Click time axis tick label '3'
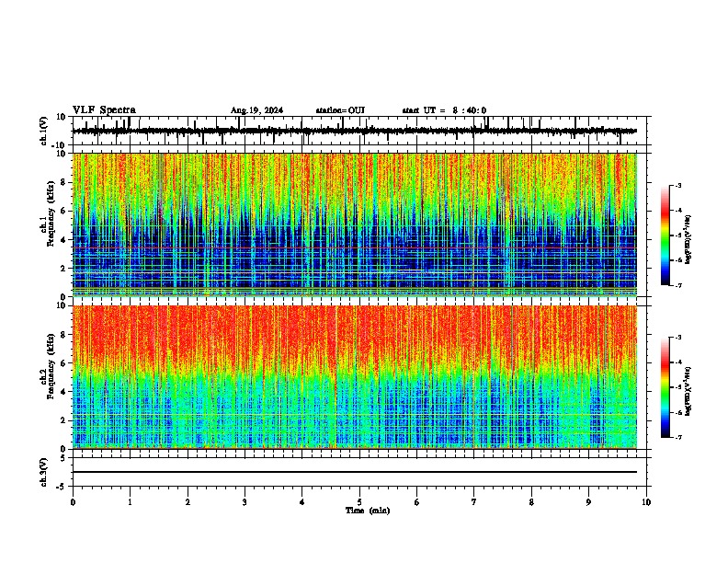Image resolution: width=728 pixels, height=563 pixels. pyautogui.click(x=245, y=502)
